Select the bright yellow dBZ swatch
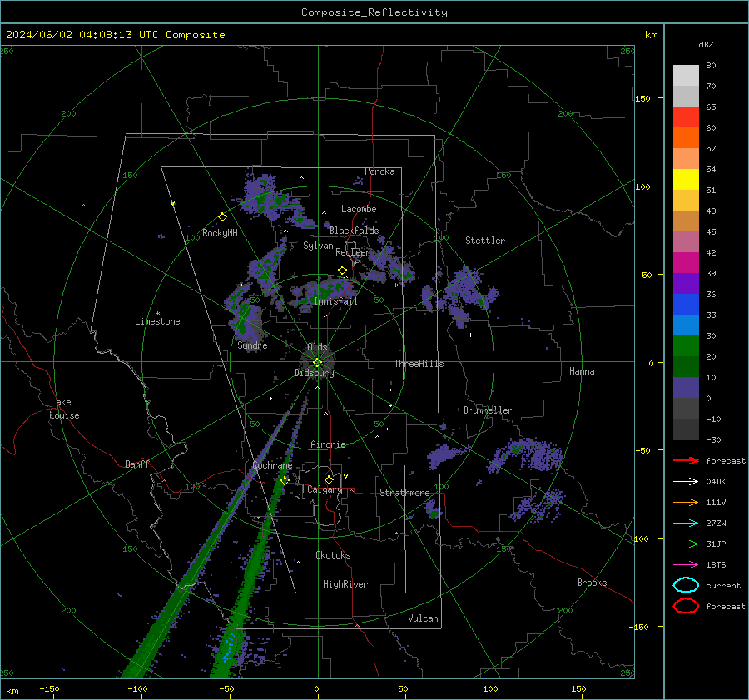 (686, 180)
